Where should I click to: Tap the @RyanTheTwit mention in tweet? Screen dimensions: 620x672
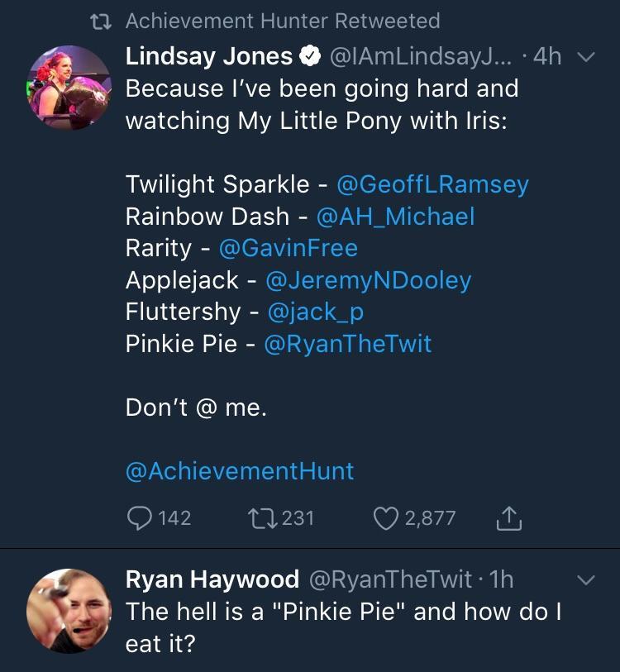coord(347,343)
